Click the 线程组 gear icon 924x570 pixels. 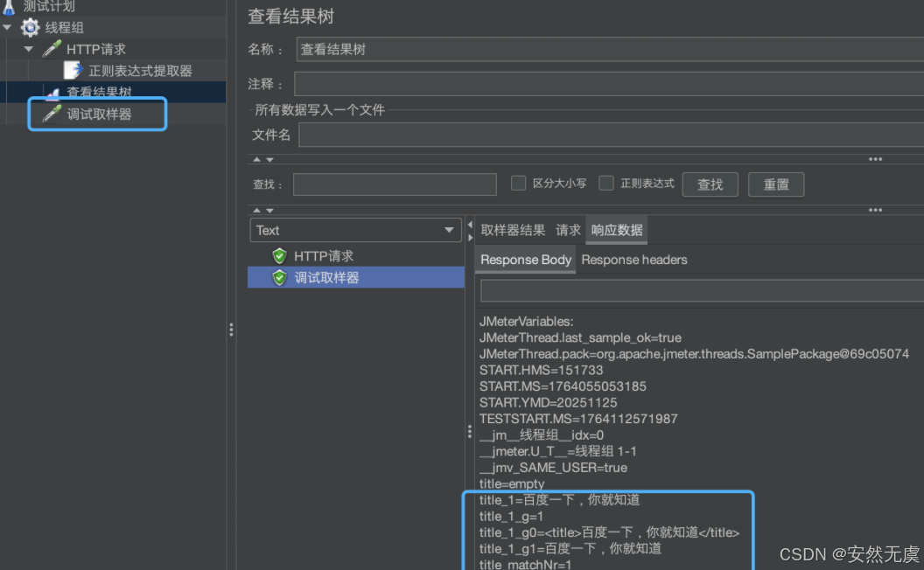[x=30, y=27]
